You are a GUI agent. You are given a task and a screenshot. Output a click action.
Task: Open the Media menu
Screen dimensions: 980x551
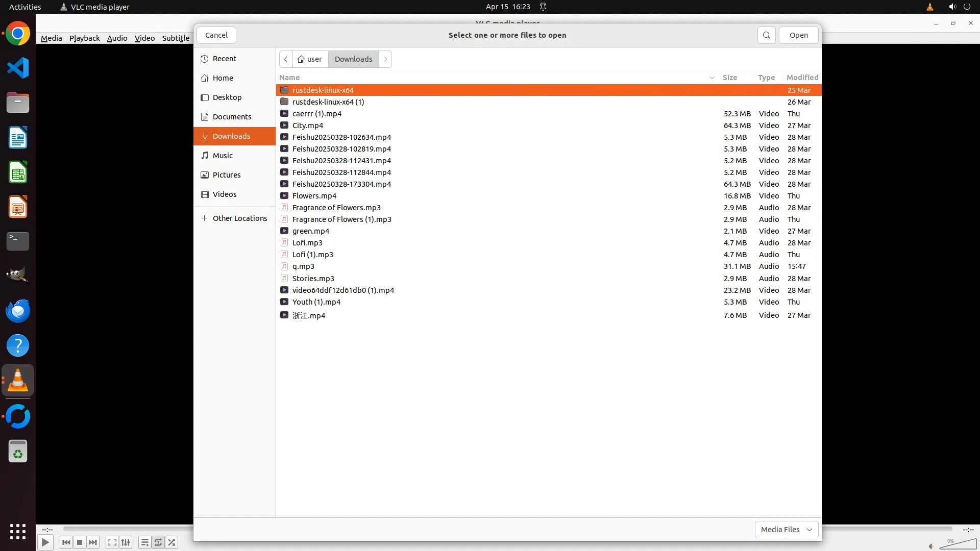(51, 38)
